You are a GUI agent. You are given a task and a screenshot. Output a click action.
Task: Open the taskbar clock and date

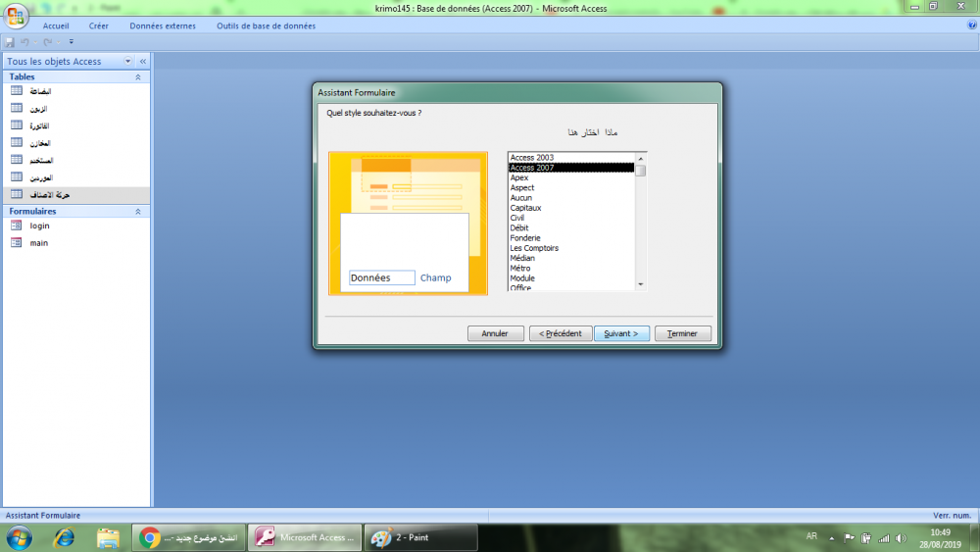pyautogui.click(x=940, y=538)
